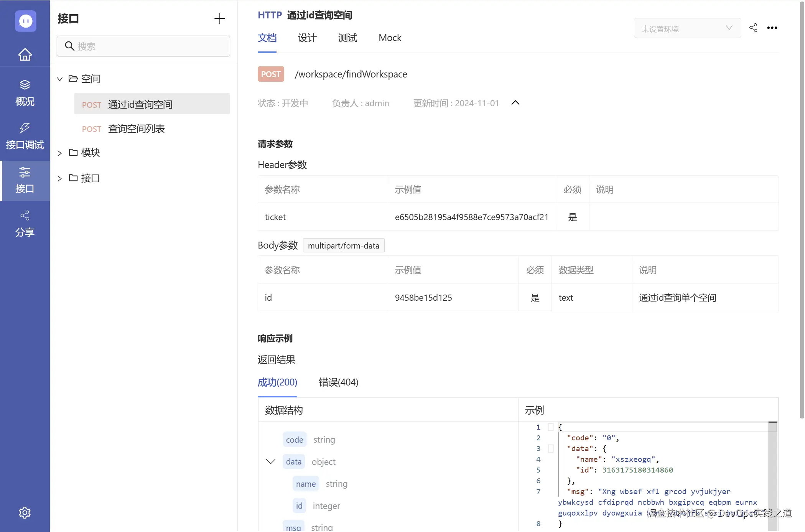Open the settings gear at bottom left
This screenshot has height=532, width=805.
click(x=25, y=512)
